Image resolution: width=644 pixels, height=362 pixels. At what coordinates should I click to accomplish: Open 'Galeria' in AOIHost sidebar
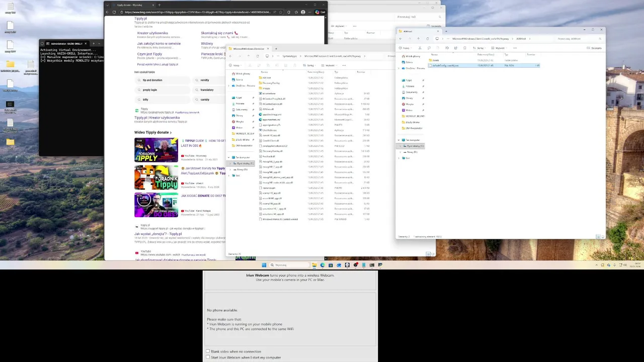(x=409, y=62)
